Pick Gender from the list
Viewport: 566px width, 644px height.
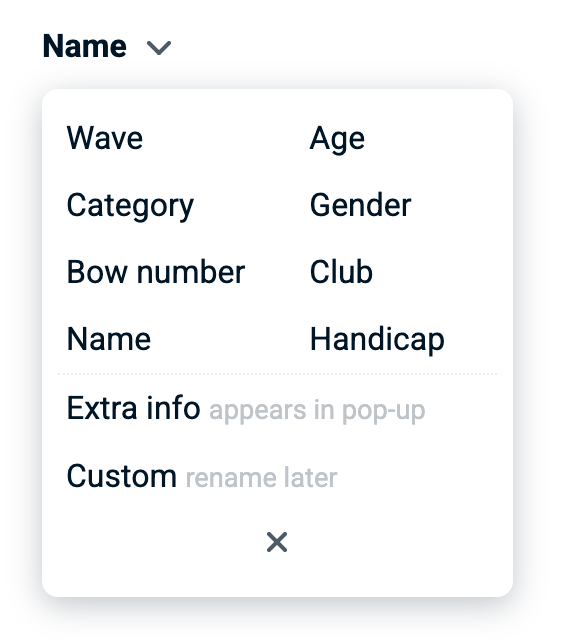click(360, 205)
